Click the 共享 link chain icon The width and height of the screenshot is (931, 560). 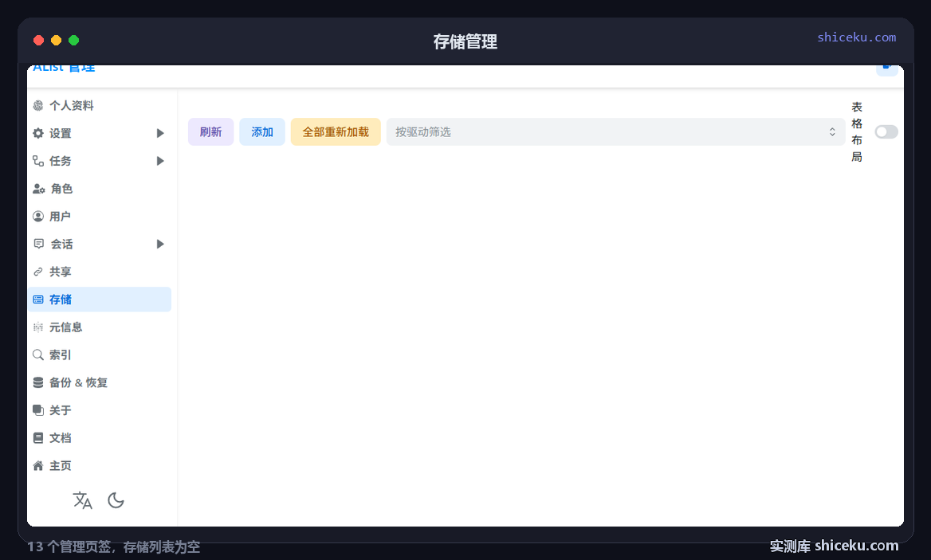(x=38, y=272)
